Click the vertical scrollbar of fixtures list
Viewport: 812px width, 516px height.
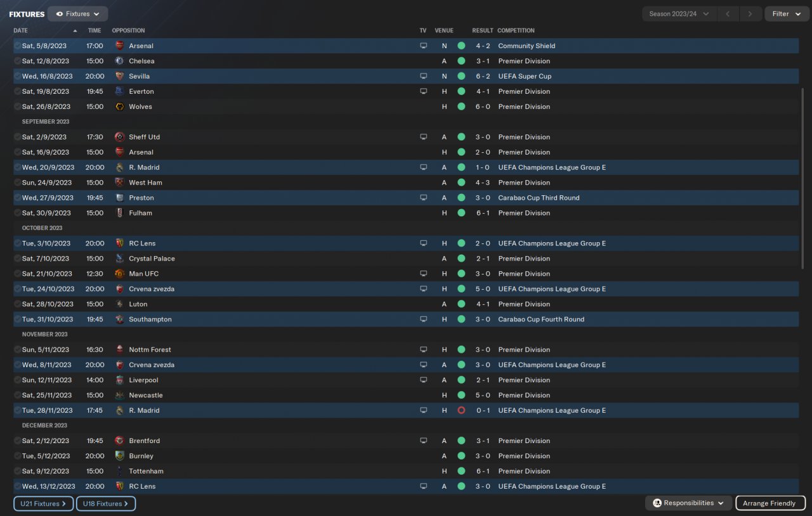(x=803, y=177)
